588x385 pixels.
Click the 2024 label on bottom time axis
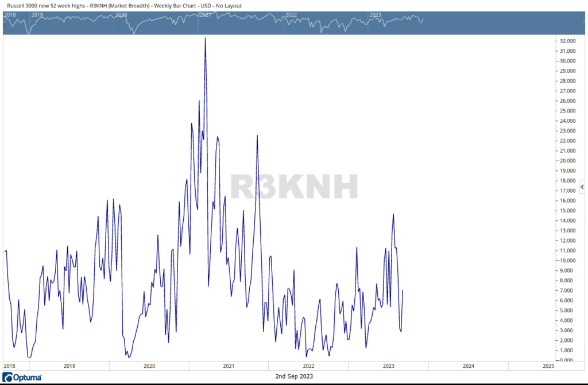(x=468, y=365)
